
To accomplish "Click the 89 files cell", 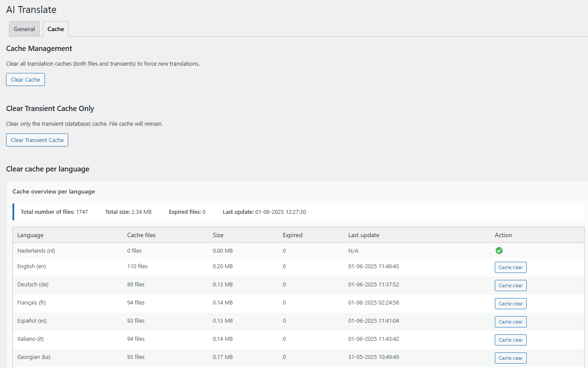I will point(136,284).
